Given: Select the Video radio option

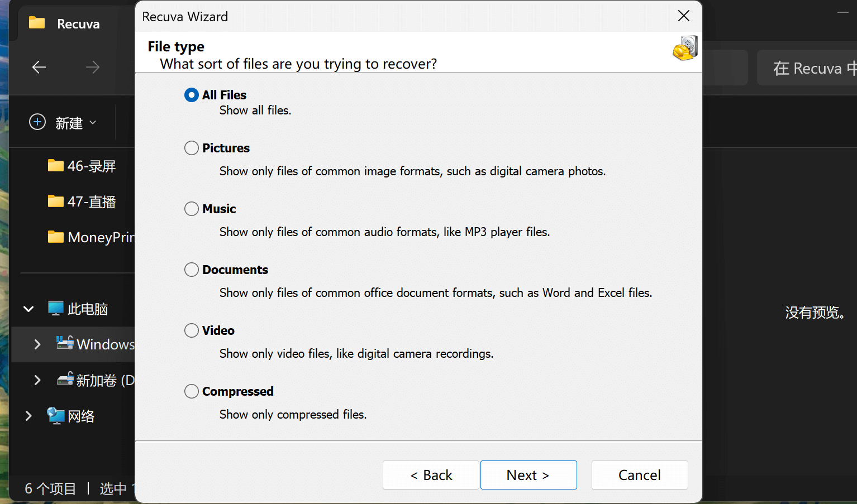Looking at the screenshot, I should click(192, 330).
